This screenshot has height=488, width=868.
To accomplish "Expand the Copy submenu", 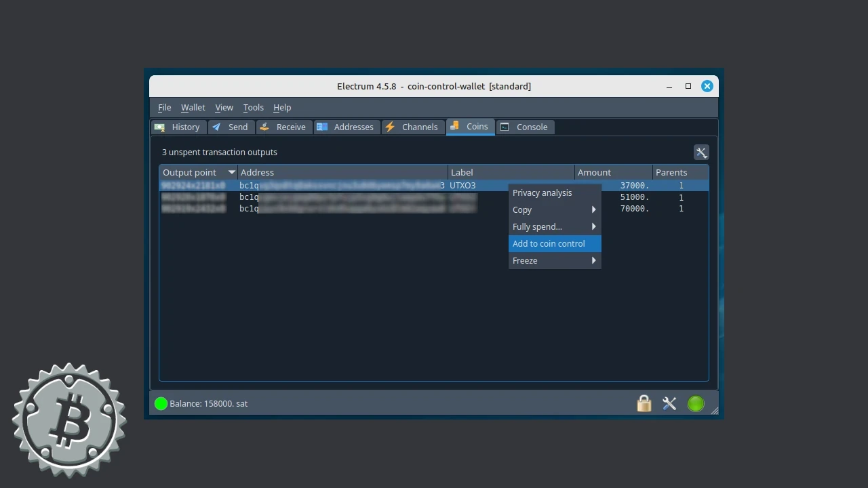I will click(555, 210).
